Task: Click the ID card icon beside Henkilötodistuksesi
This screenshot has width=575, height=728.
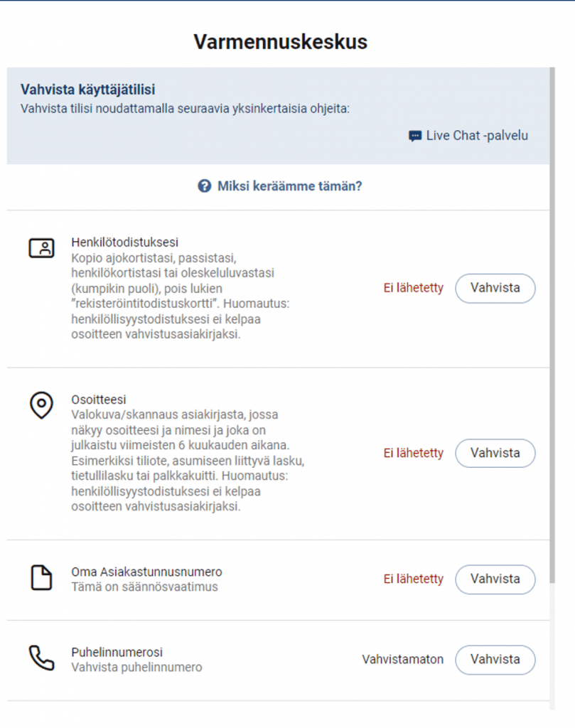Action: [42, 248]
